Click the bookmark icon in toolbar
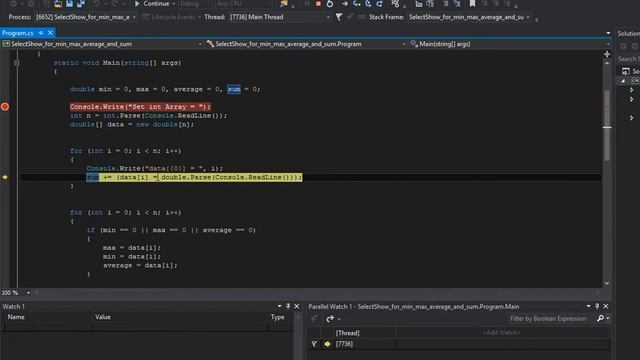640x360 pixels. pos(472,4)
